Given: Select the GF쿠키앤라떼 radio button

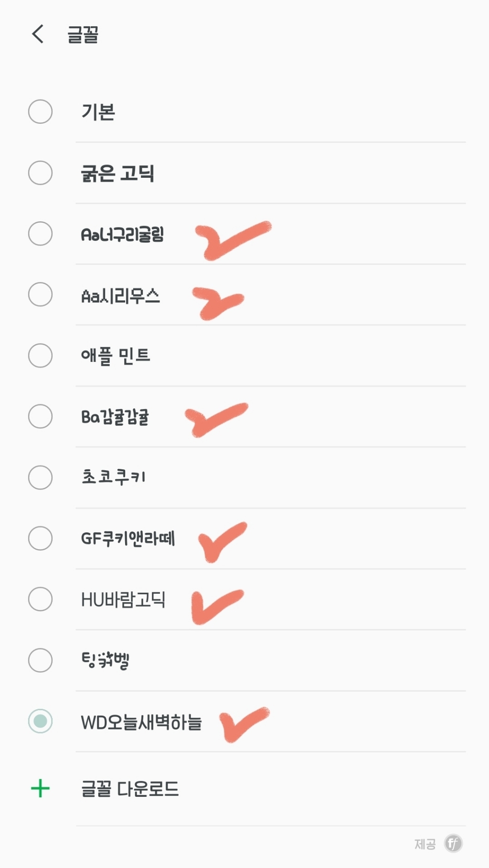Looking at the screenshot, I should tap(40, 538).
